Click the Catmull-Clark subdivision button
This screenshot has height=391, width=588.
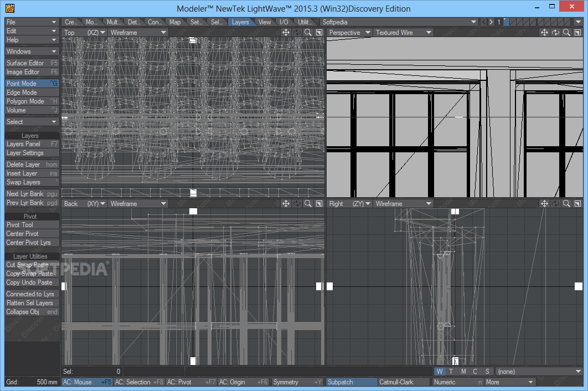pyautogui.click(x=404, y=382)
